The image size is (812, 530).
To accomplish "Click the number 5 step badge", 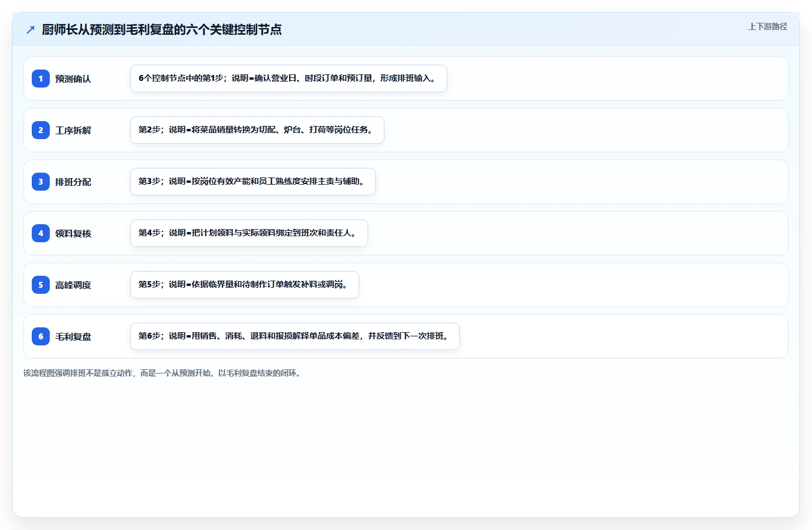I will 41,285.
